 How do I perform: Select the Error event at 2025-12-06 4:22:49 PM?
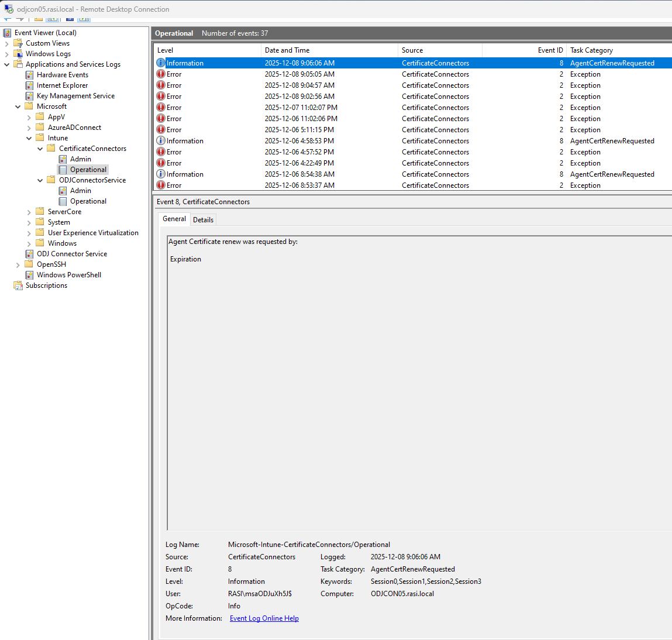[x=413, y=163]
